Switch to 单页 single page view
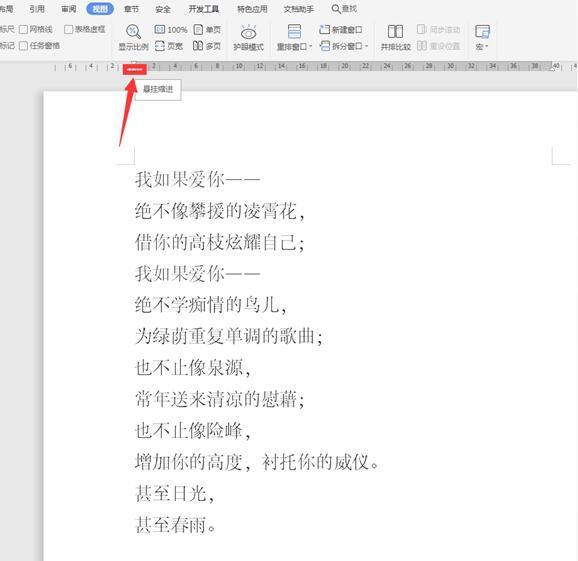This screenshot has width=578, height=561. (207, 29)
